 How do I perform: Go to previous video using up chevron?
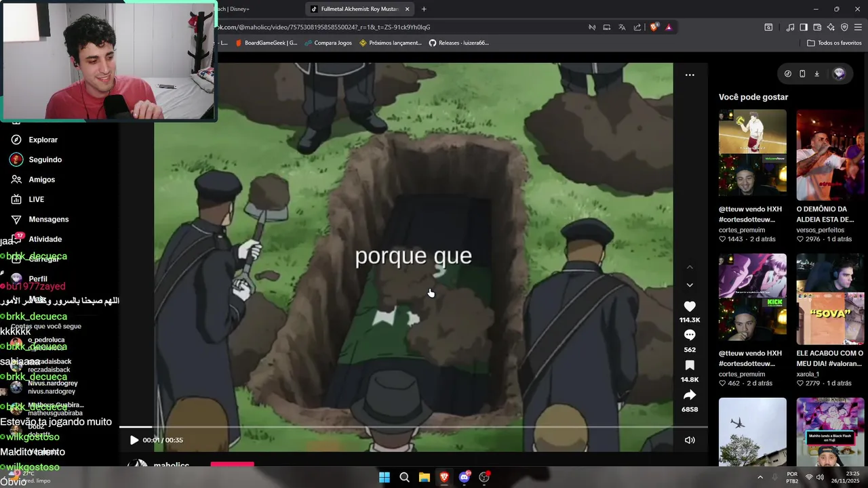pyautogui.click(x=690, y=267)
